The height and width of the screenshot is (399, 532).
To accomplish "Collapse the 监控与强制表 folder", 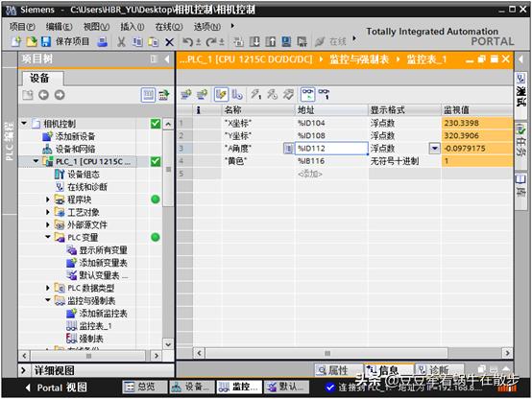I will coord(48,300).
